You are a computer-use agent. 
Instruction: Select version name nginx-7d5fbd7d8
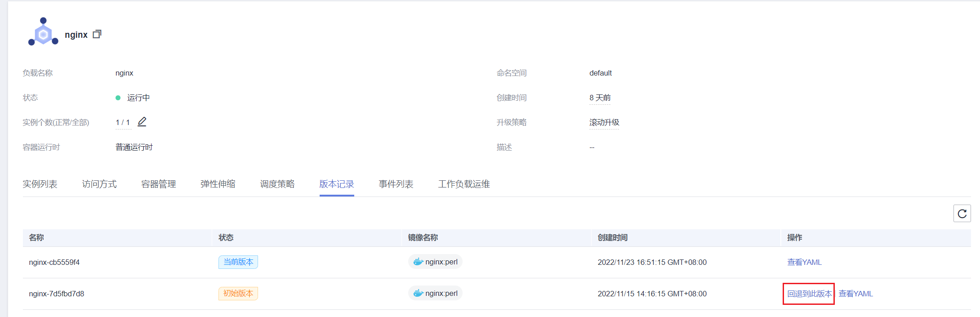point(57,294)
